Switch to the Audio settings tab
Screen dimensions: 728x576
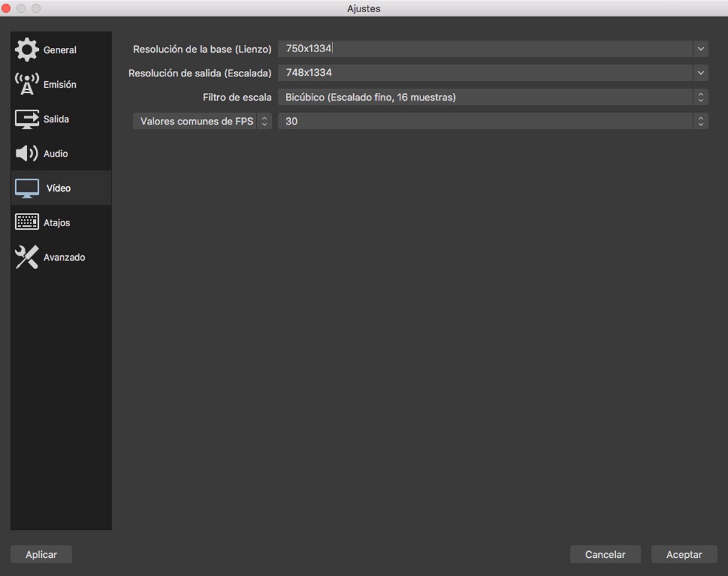coord(56,154)
